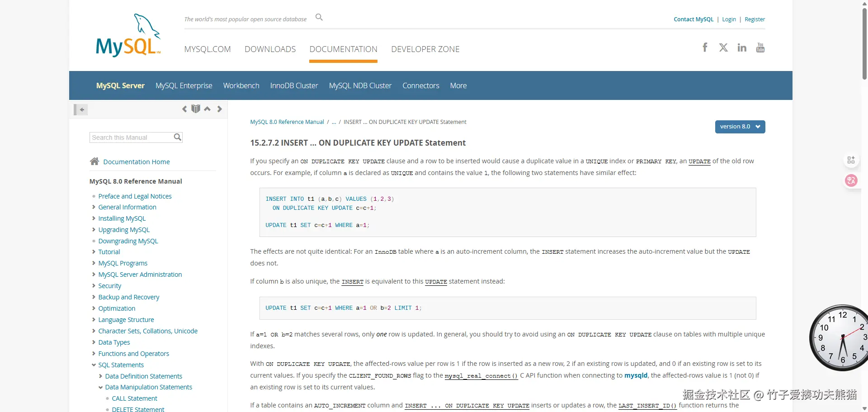
Task: Open the More navigation menu
Action: tap(458, 85)
